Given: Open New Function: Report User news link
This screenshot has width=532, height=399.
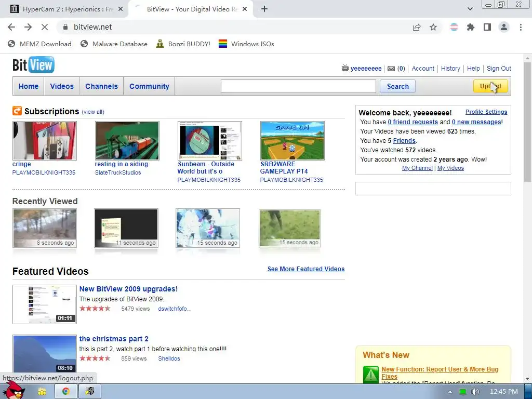Looking at the screenshot, I should (440, 373).
